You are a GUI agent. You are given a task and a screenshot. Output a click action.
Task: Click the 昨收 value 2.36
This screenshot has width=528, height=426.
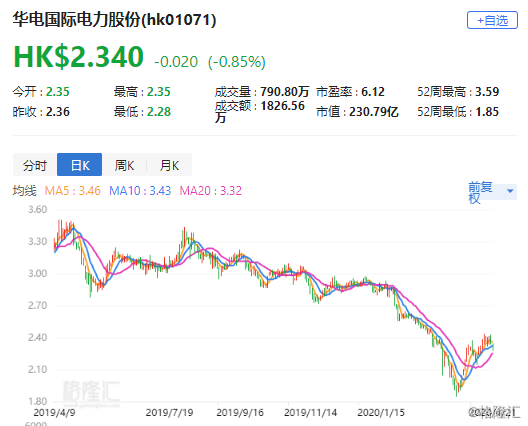pos(58,111)
